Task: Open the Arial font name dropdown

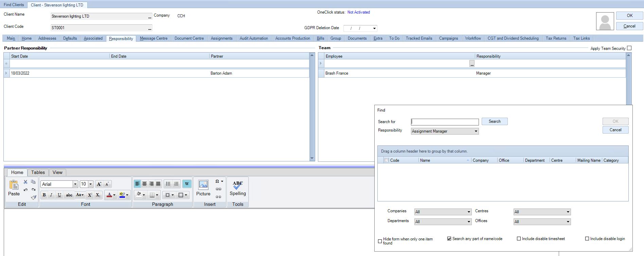Action: 75,184
